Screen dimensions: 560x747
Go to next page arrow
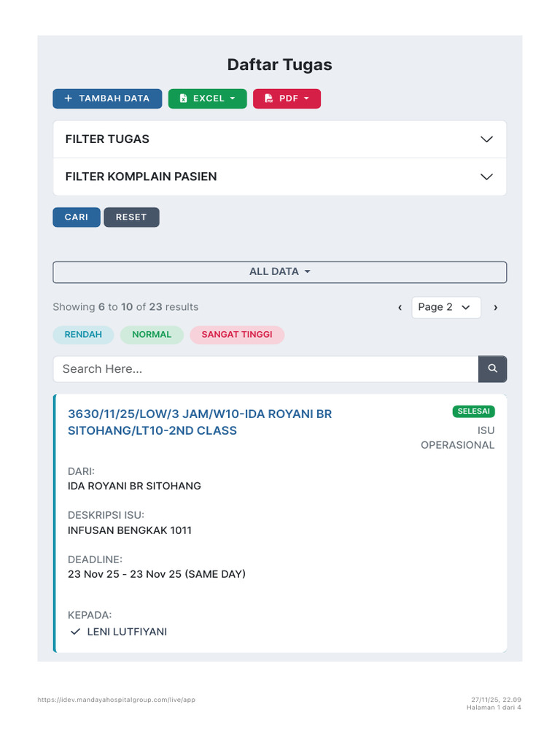pyautogui.click(x=496, y=307)
